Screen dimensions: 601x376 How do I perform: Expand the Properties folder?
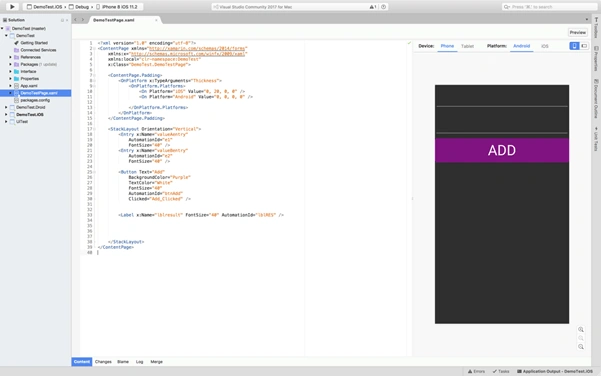pos(10,79)
